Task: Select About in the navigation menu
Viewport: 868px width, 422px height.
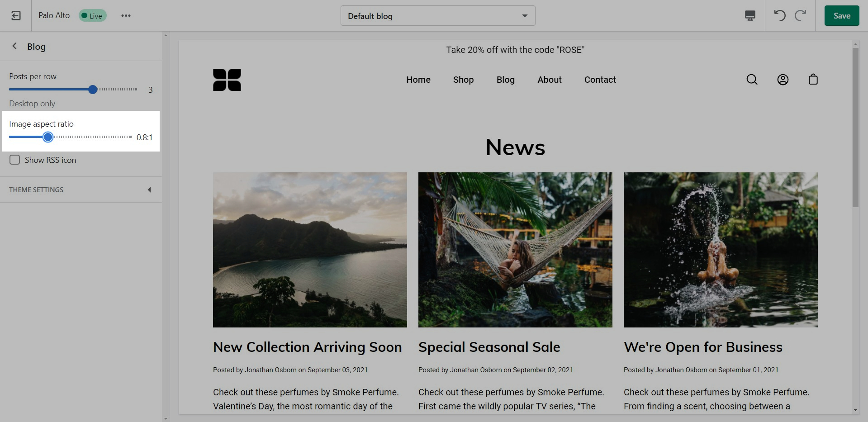Action: (549, 80)
